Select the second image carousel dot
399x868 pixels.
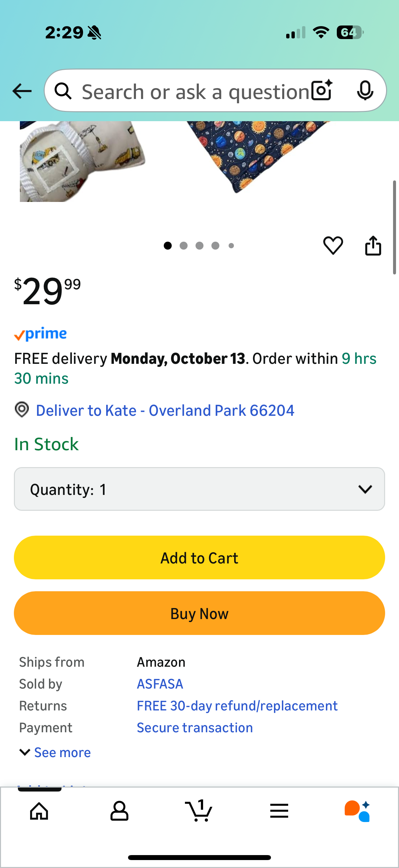tap(184, 246)
